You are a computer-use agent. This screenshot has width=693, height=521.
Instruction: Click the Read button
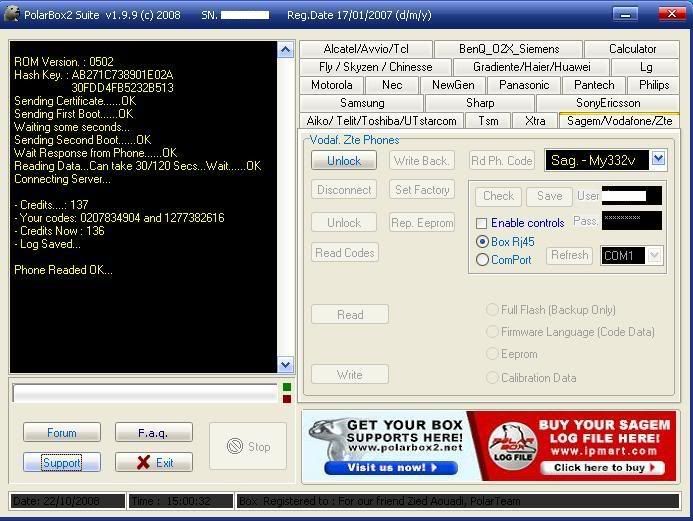(350, 314)
